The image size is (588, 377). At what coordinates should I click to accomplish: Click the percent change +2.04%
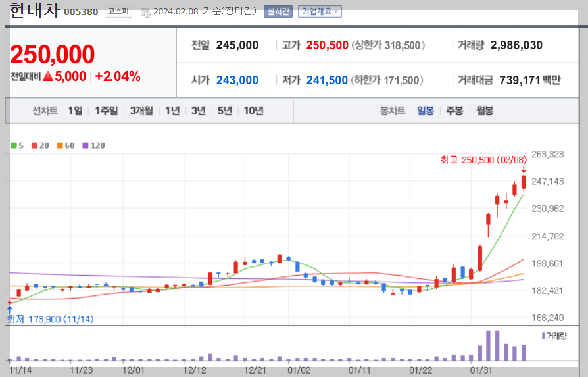click(117, 76)
